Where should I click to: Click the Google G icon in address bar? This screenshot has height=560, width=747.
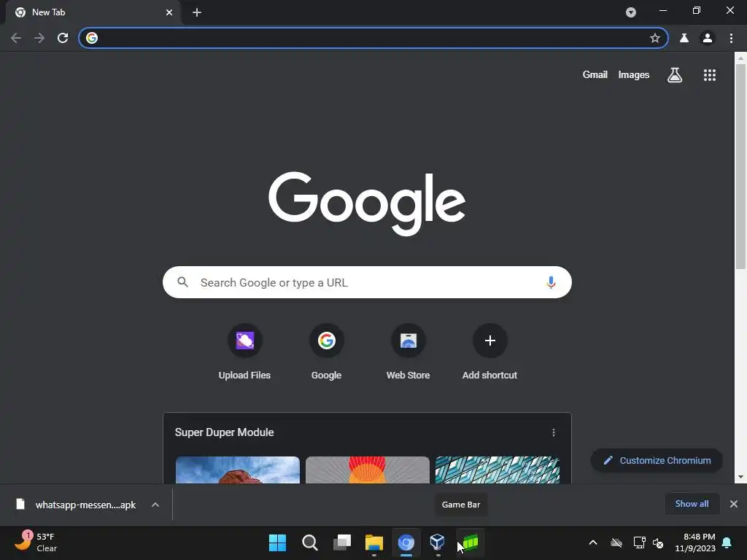92,38
